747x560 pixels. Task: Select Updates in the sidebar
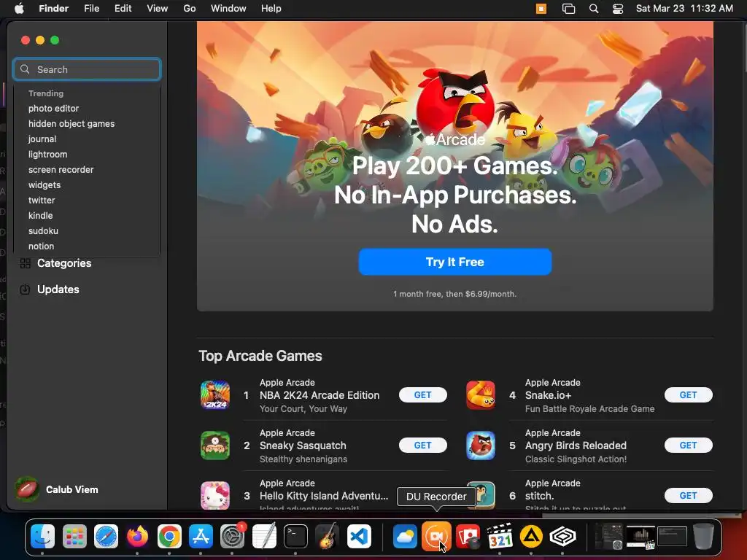pyautogui.click(x=58, y=289)
